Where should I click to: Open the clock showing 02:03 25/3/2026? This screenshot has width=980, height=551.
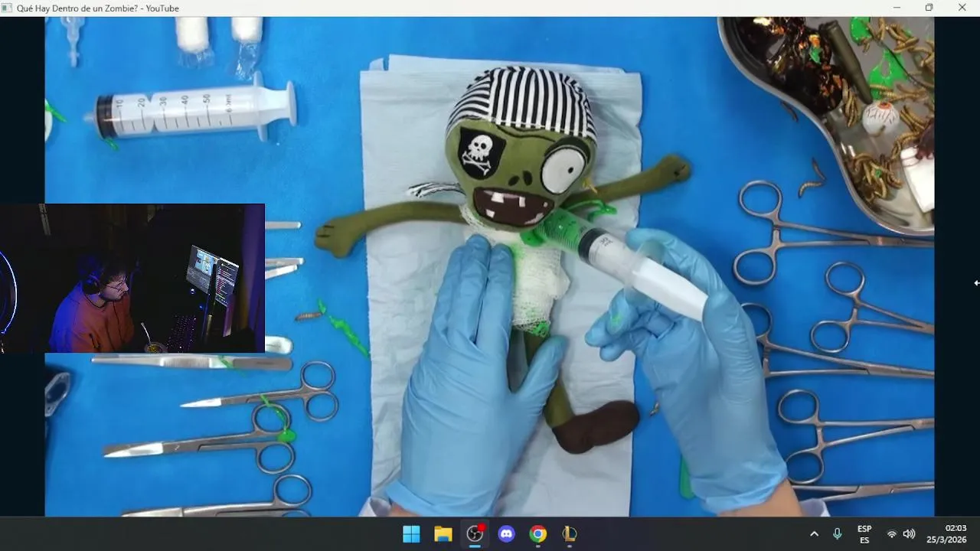click(x=947, y=534)
